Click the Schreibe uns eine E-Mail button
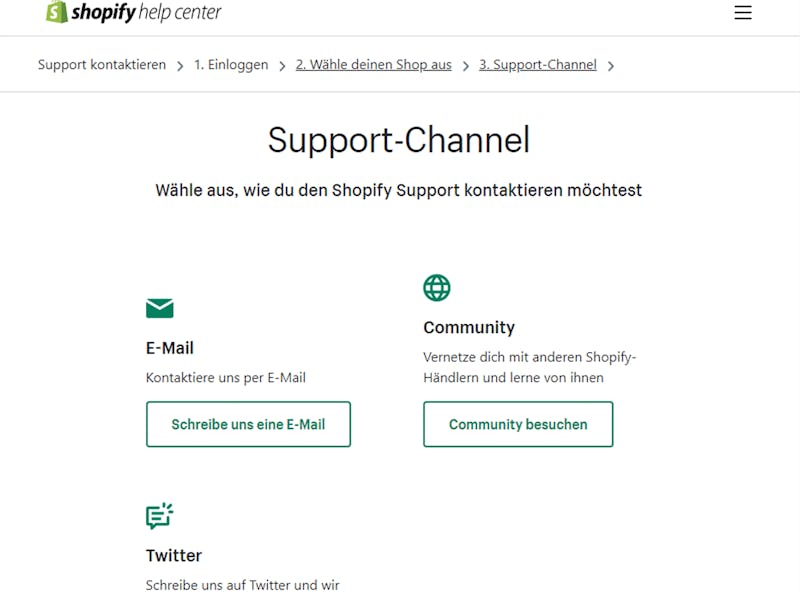The image size is (800, 595). pos(248,424)
